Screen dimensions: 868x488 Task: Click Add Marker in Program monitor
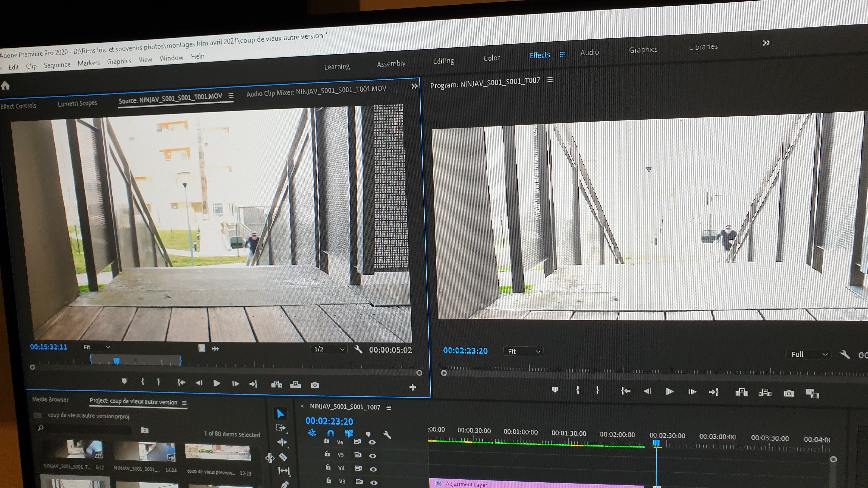pos(555,390)
